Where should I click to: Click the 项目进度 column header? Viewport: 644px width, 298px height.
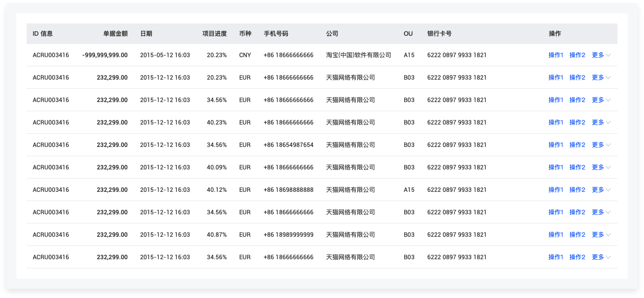pyautogui.click(x=215, y=34)
